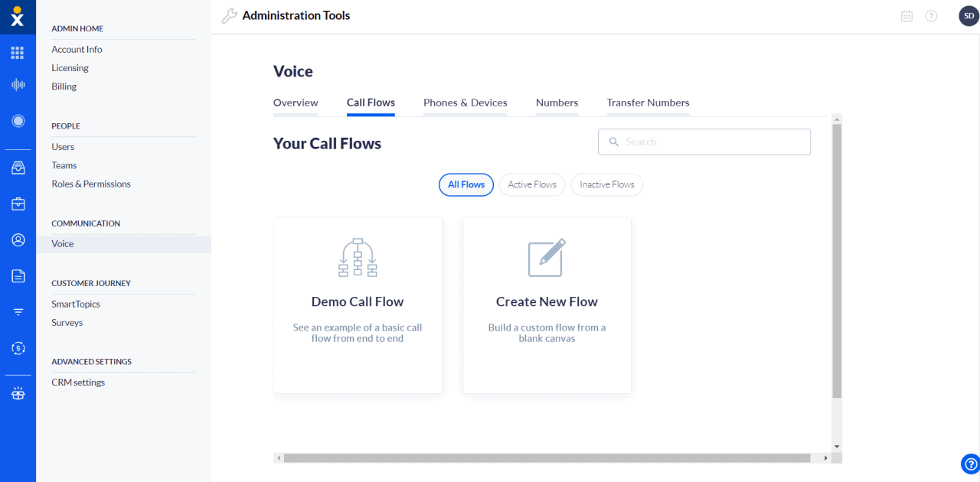Click the briefcase icon in the sidebar
Screen dimensions: 980x482
point(18,204)
